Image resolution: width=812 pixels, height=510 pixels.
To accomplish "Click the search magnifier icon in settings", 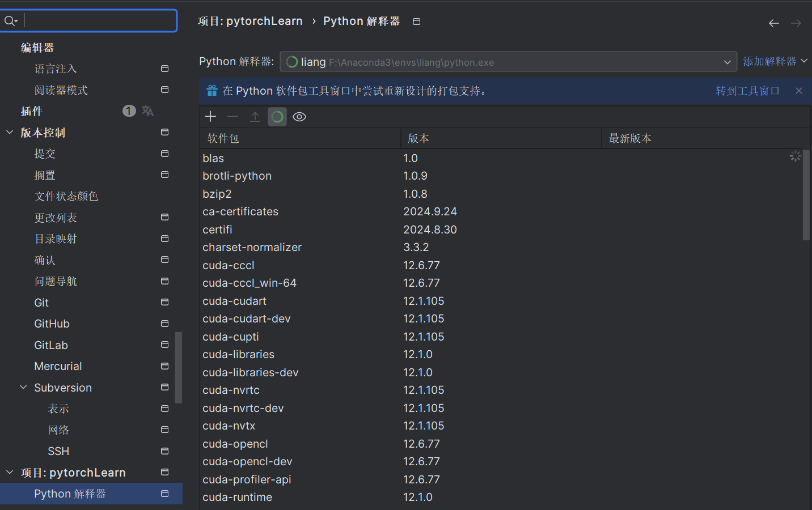I will coord(10,21).
